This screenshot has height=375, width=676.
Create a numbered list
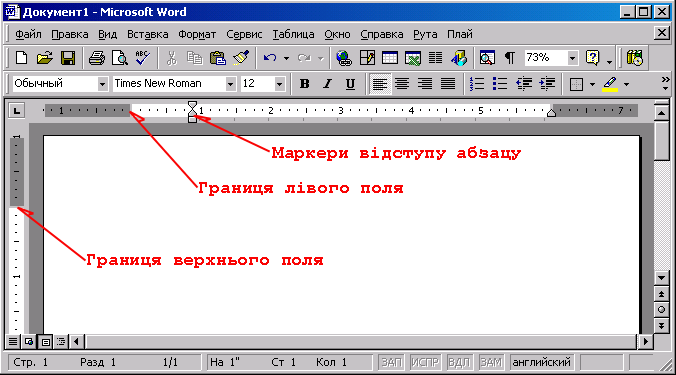click(477, 84)
